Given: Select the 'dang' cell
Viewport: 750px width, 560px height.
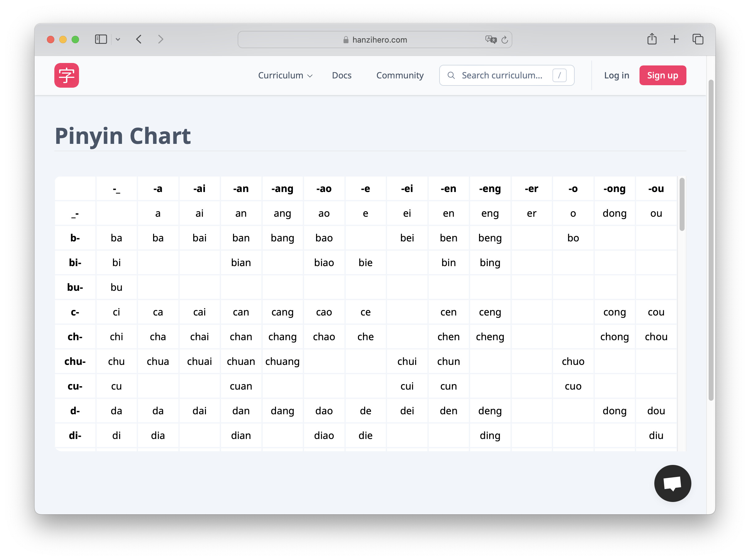Looking at the screenshot, I should coord(282,411).
